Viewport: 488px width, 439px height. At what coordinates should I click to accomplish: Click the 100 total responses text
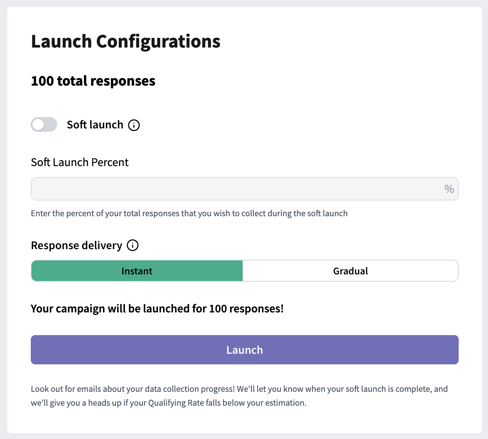93,81
